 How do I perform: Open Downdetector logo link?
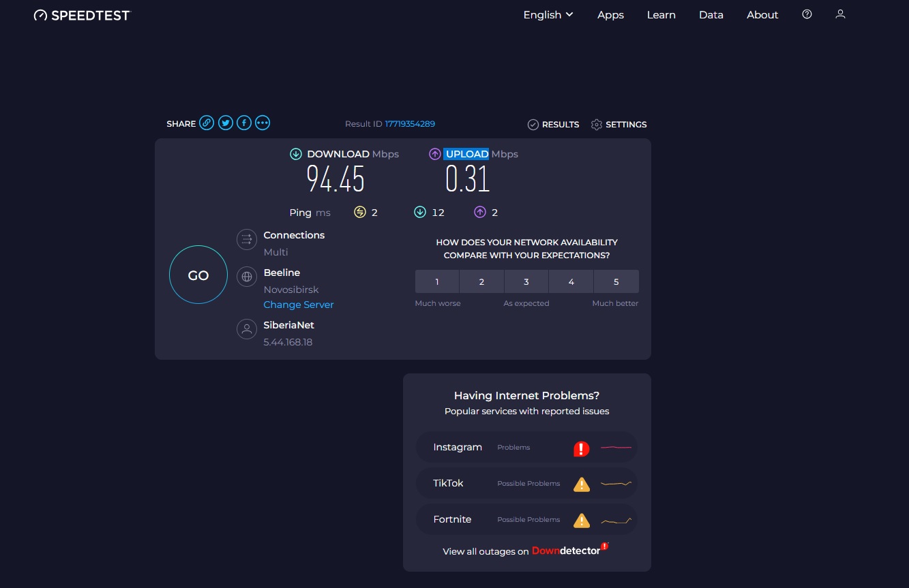click(x=570, y=550)
